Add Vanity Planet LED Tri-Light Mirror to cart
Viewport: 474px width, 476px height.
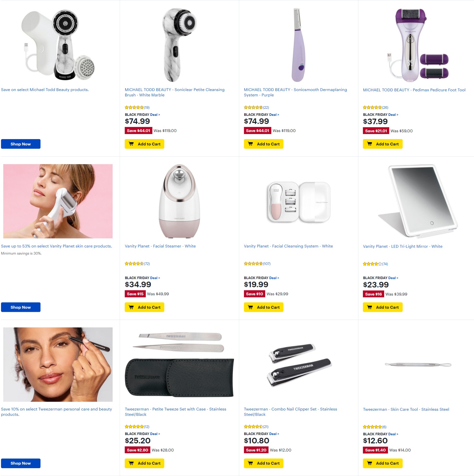click(383, 307)
